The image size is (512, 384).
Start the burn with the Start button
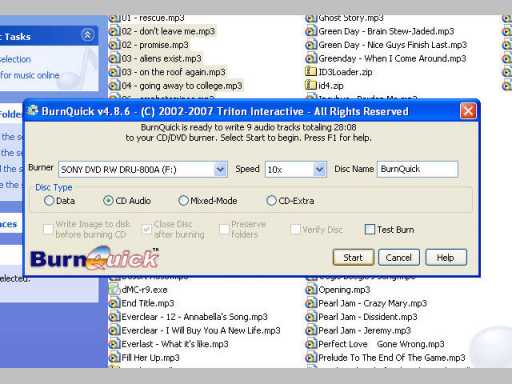[x=353, y=257]
